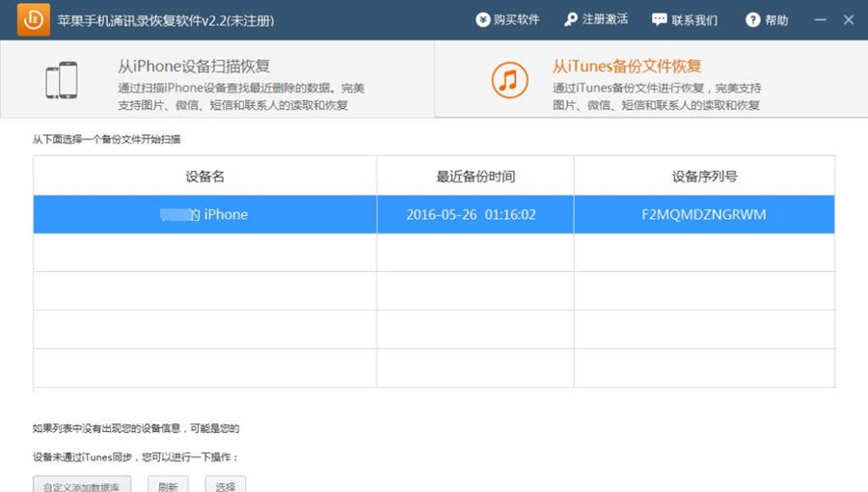Image resolution: width=868 pixels, height=492 pixels.
Task: Switch to 从iTunes备份文件恢复 tab
Action: coord(652,79)
